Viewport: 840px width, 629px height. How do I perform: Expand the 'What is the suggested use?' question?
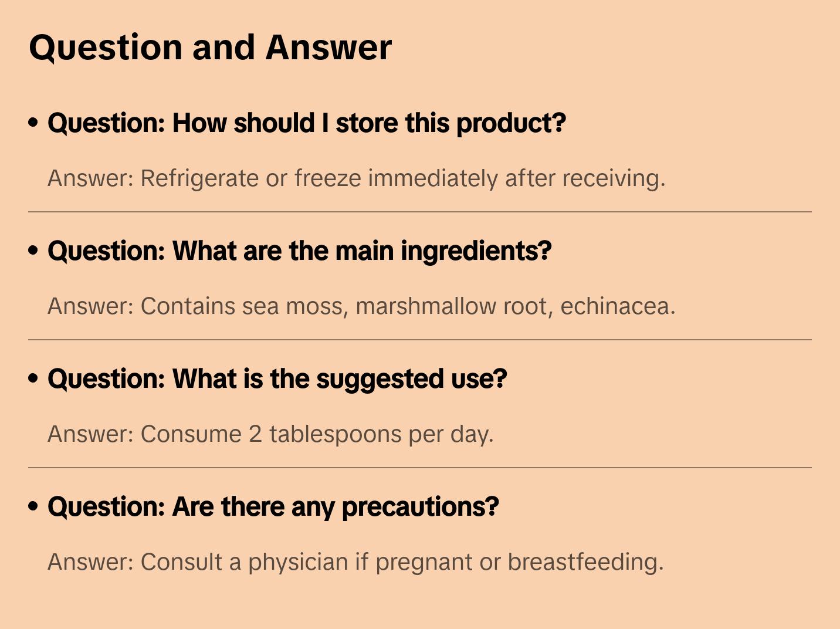[277, 379]
